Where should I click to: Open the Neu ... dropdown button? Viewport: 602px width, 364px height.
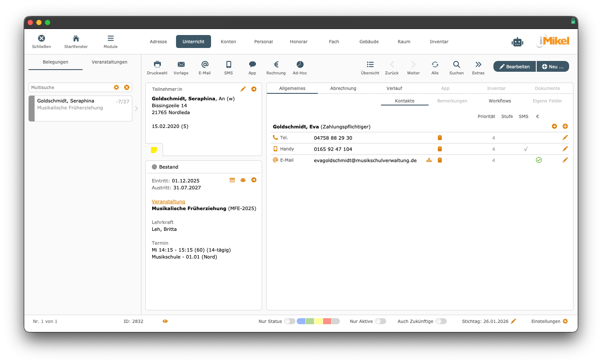click(553, 67)
